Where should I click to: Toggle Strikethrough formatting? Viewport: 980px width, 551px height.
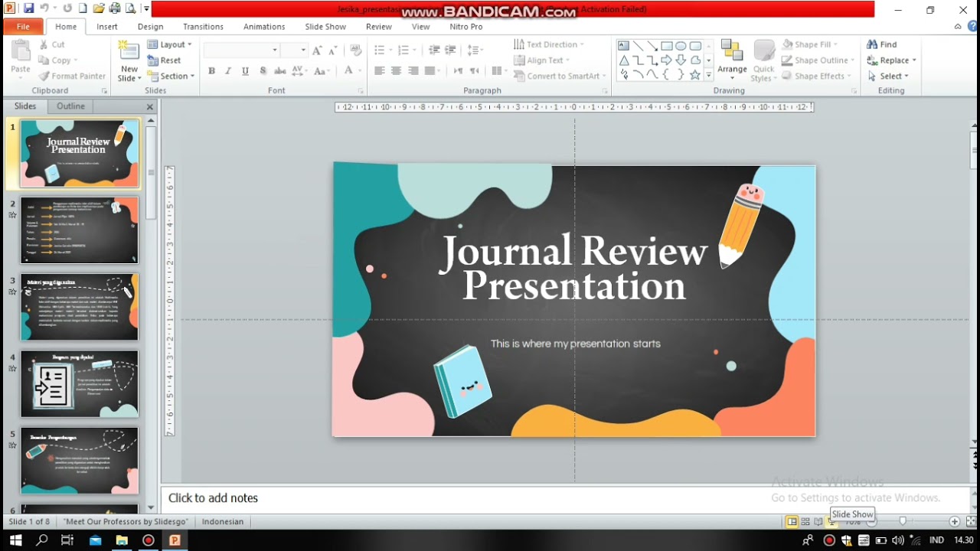tap(280, 71)
